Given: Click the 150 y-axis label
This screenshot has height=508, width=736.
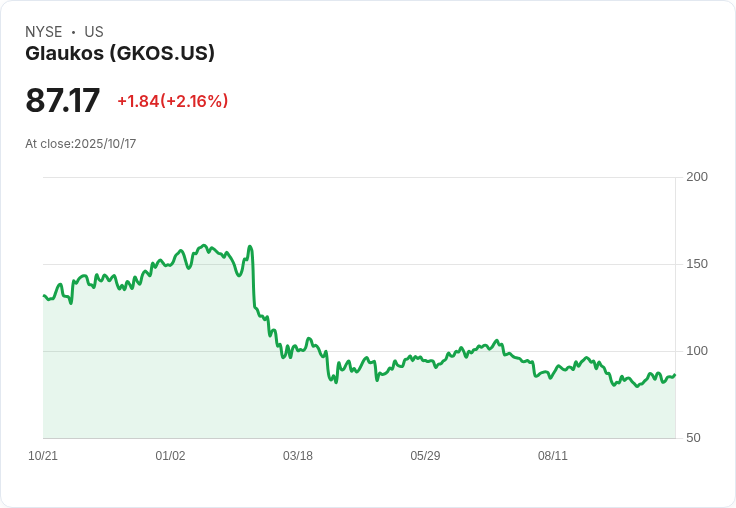Looking at the screenshot, I should [697, 264].
